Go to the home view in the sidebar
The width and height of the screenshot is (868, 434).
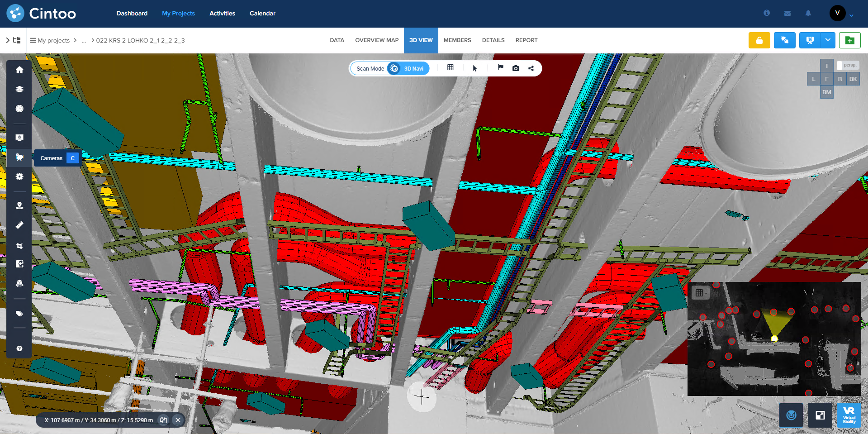(19, 70)
